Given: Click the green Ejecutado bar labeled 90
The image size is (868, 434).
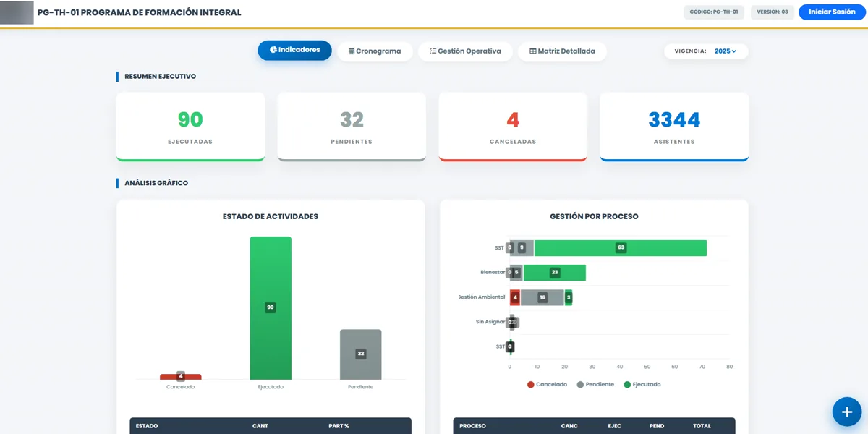Looking at the screenshot, I should pyautogui.click(x=271, y=307).
